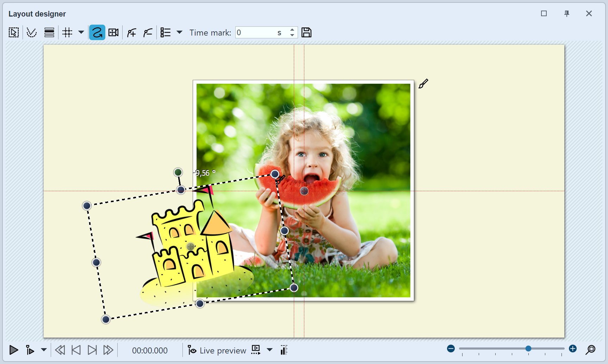Image resolution: width=608 pixels, height=364 pixels.
Task: Activate the camera pan tool
Action: pyautogui.click(x=113, y=32)
